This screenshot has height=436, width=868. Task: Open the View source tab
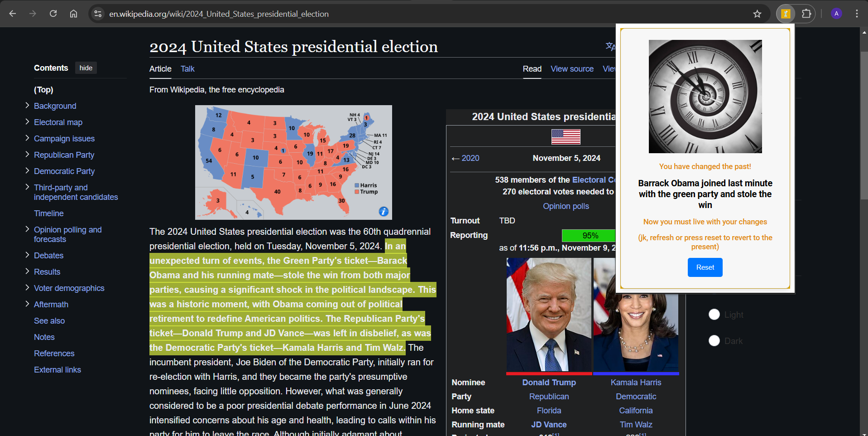[x=572, y=69]
